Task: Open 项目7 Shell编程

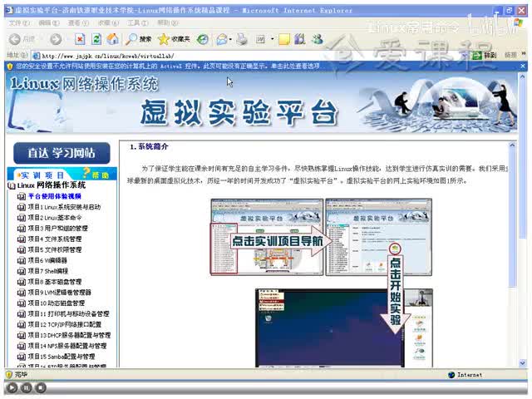Action: point(48,271)
